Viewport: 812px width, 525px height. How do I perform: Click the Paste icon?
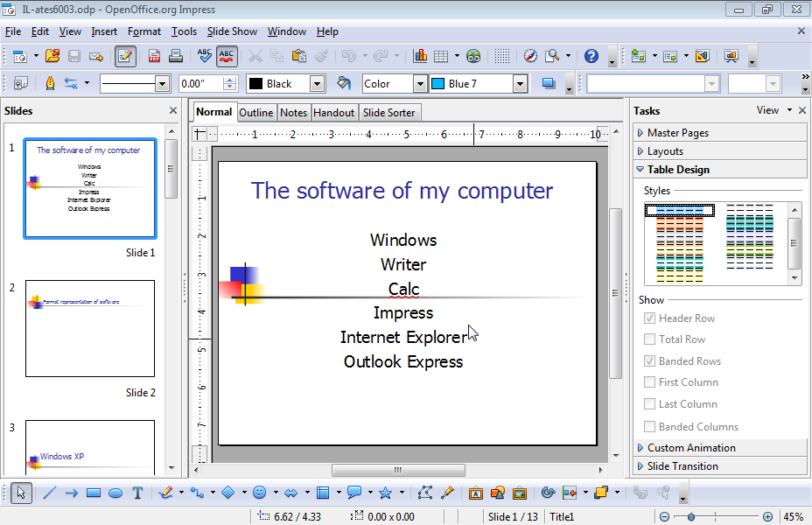click(298, 56)
